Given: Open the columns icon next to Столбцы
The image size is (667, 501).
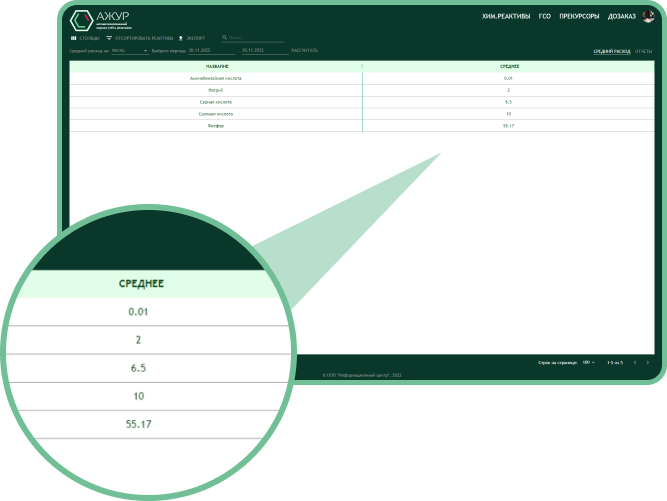Looking at the screenshot, I should [x=74, y=38].
